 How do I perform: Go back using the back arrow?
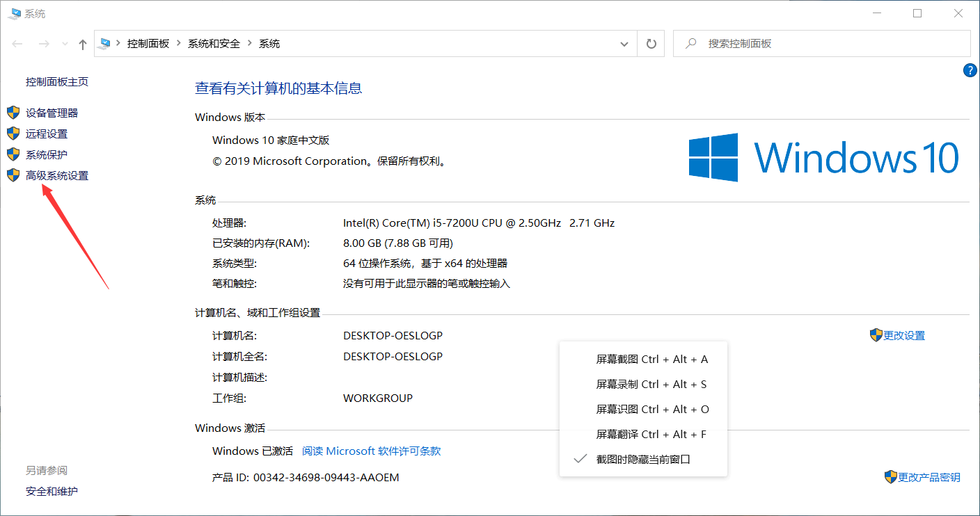18,44
